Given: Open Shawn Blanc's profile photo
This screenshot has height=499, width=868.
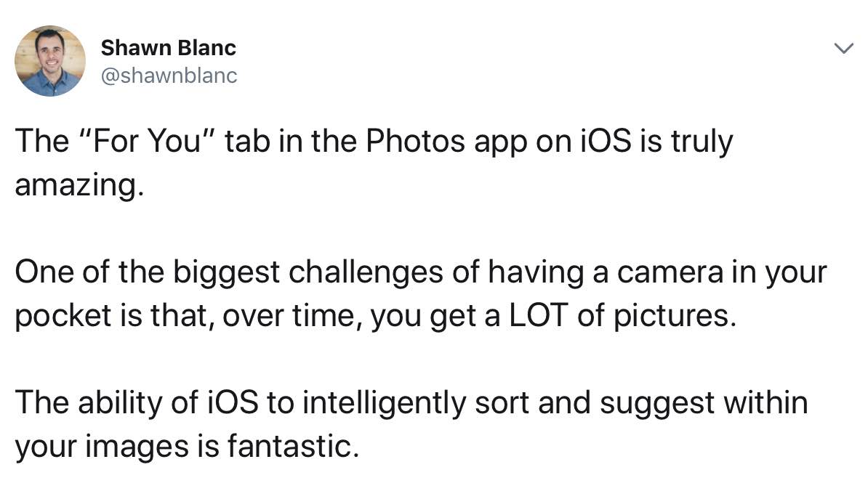Looking at the screenshot, I should coord(50,61).
